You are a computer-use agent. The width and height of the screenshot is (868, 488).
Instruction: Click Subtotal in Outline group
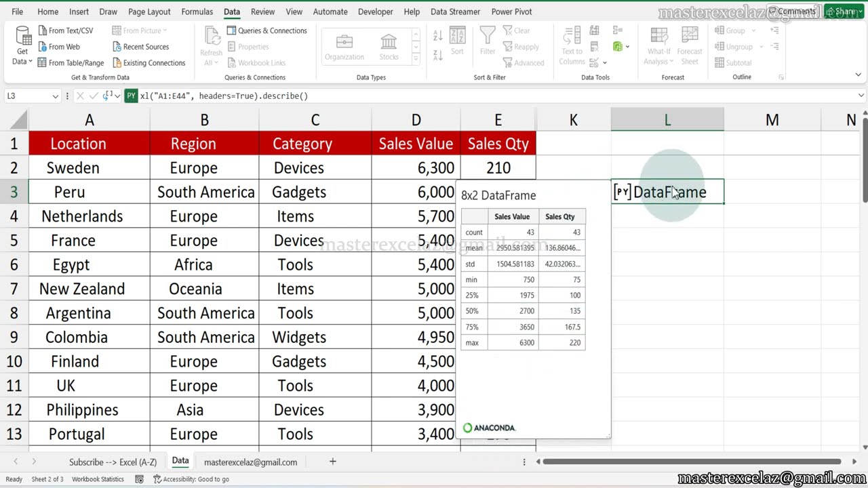pos(733,63)
